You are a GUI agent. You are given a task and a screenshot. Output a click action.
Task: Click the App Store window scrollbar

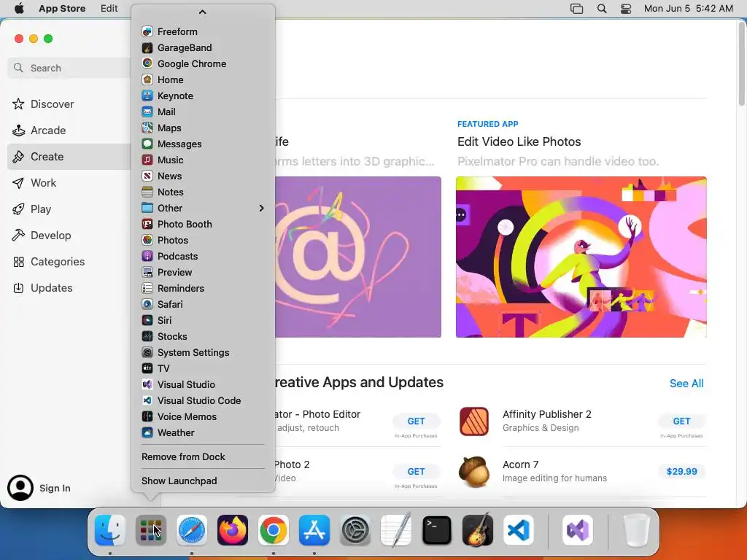coord(741,64)
